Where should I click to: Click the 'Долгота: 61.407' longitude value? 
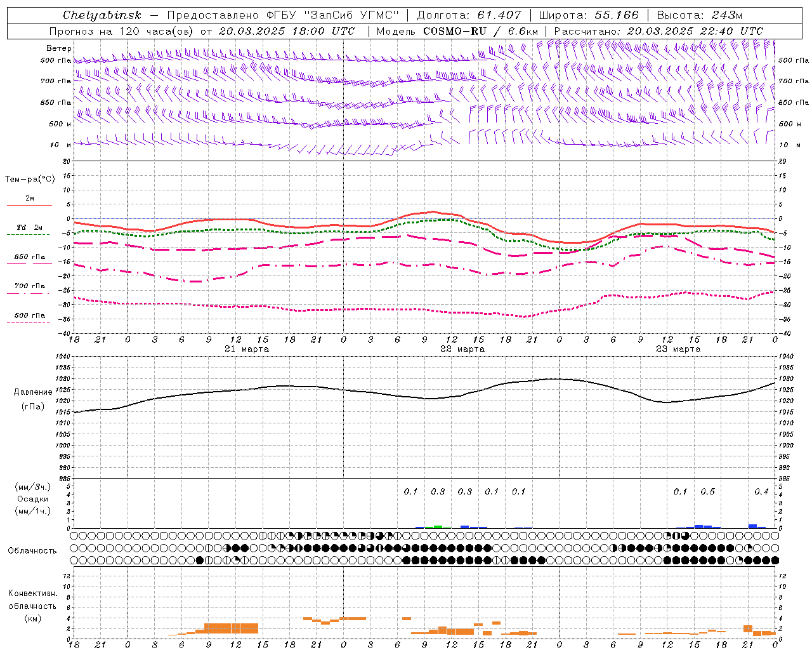[469, 15]
